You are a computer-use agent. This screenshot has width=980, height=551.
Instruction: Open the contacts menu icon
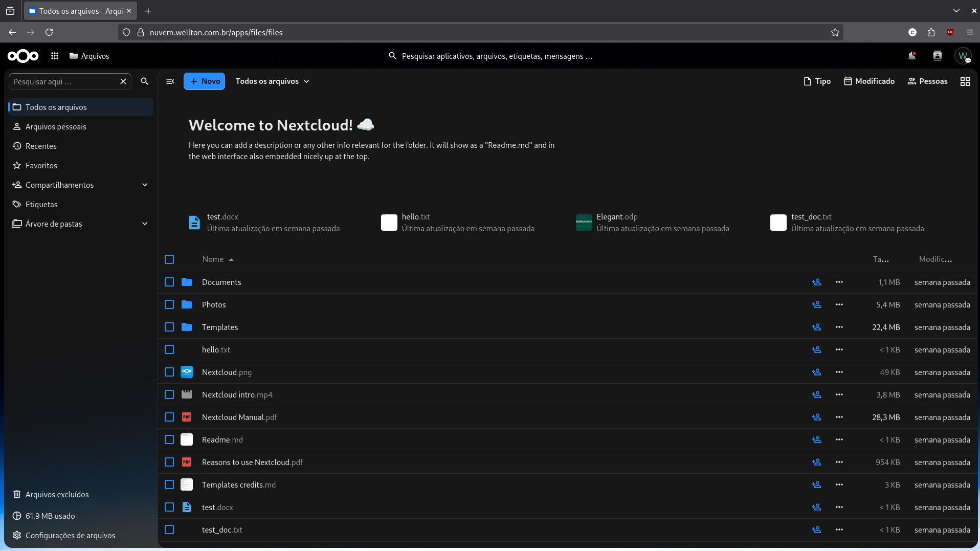click(938, 56)
